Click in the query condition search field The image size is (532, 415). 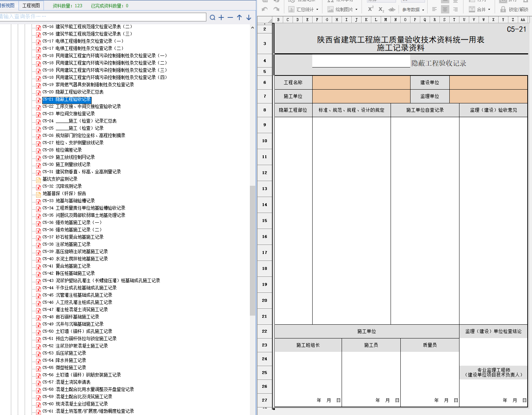click(x=103, y=17)
